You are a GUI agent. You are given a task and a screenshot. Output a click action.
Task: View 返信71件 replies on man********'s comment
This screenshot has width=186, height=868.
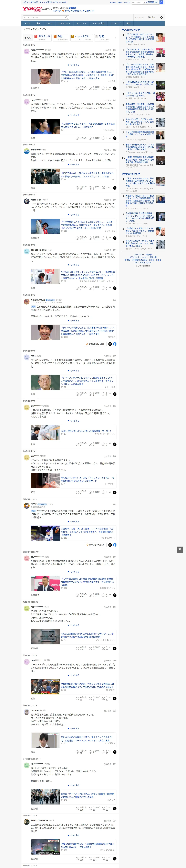[x=35, y=88]
